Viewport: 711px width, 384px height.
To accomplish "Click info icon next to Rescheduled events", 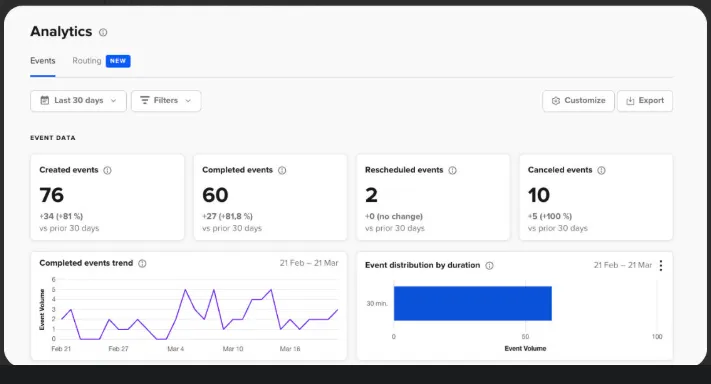I will click(453, 170).
